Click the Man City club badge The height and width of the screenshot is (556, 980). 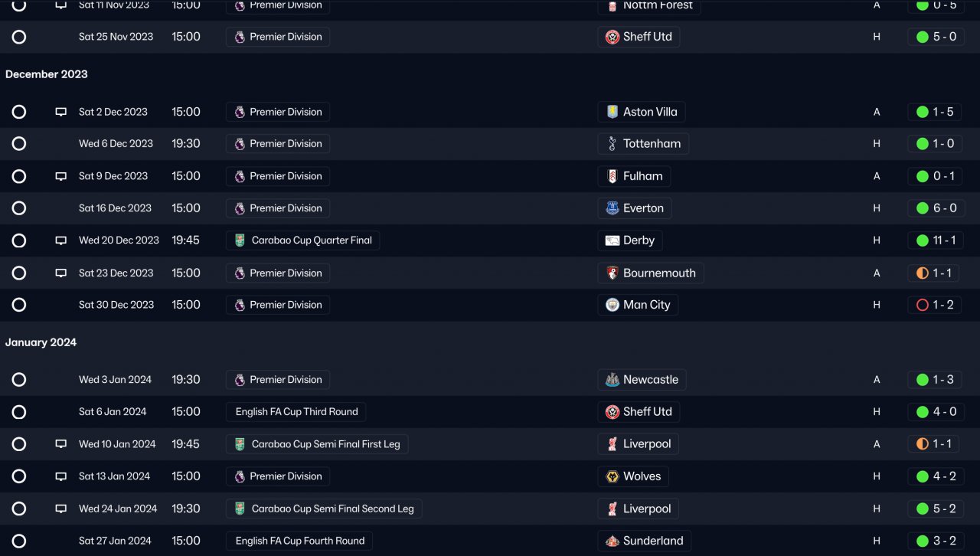[612, 305]
